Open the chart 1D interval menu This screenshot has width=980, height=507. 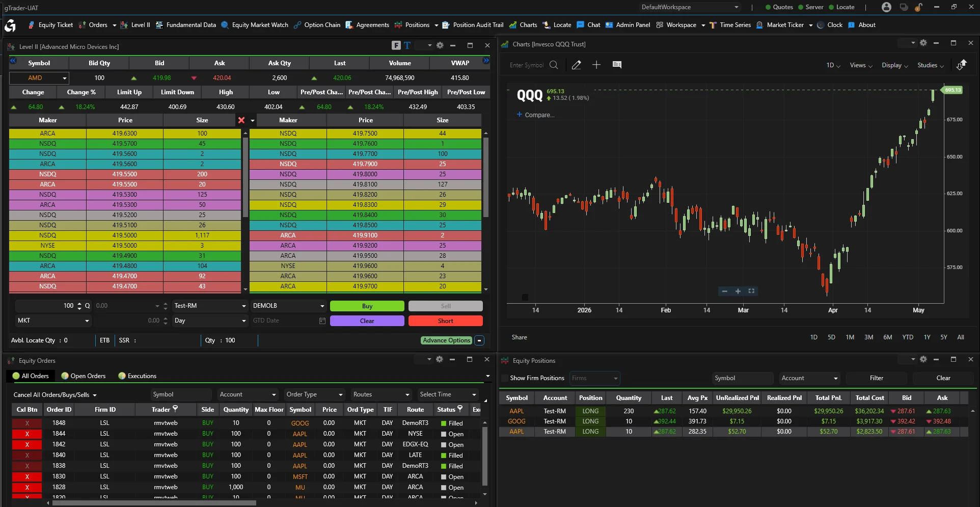point(833,65)
